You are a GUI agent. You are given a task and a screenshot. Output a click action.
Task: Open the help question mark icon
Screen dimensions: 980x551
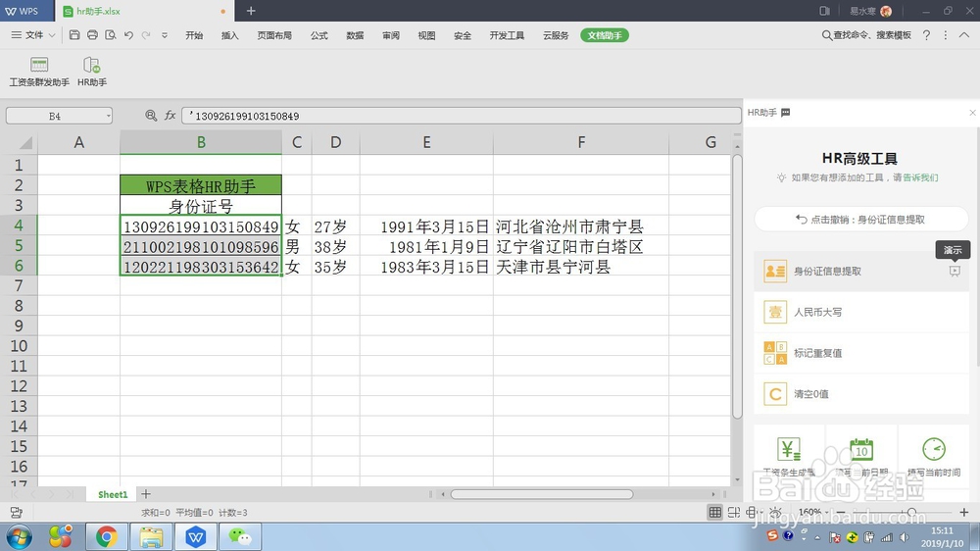tap(926, 35)
